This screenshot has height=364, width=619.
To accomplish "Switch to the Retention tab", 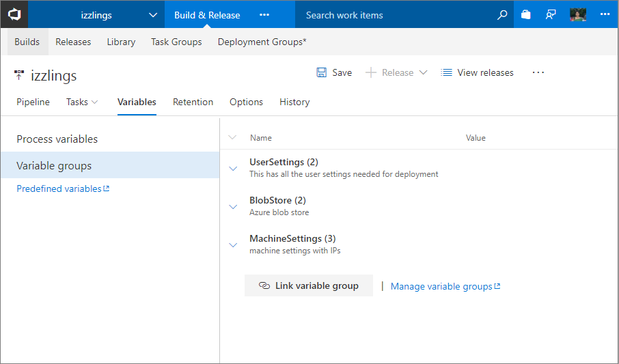I will click(x=193, y=102).
